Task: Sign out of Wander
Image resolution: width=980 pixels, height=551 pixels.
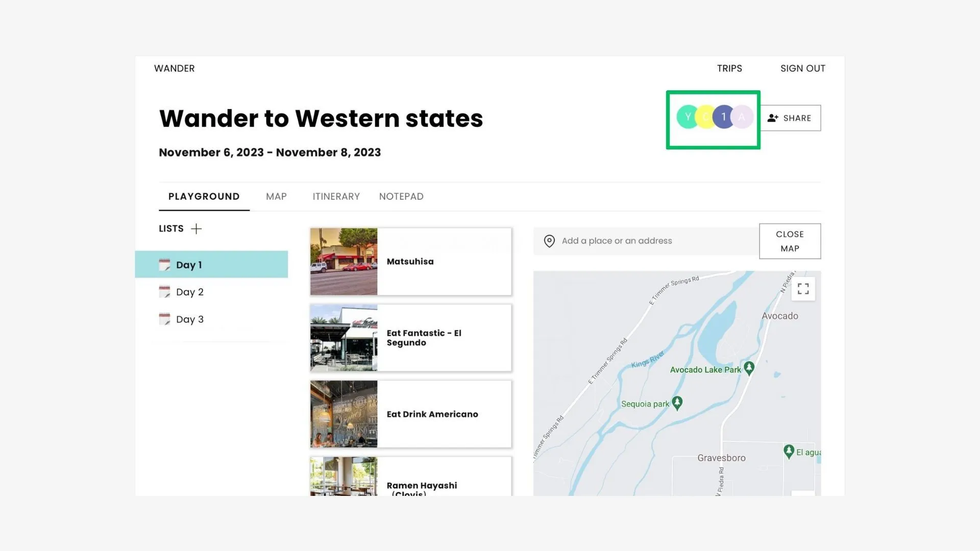Action: tap(802, 68)
